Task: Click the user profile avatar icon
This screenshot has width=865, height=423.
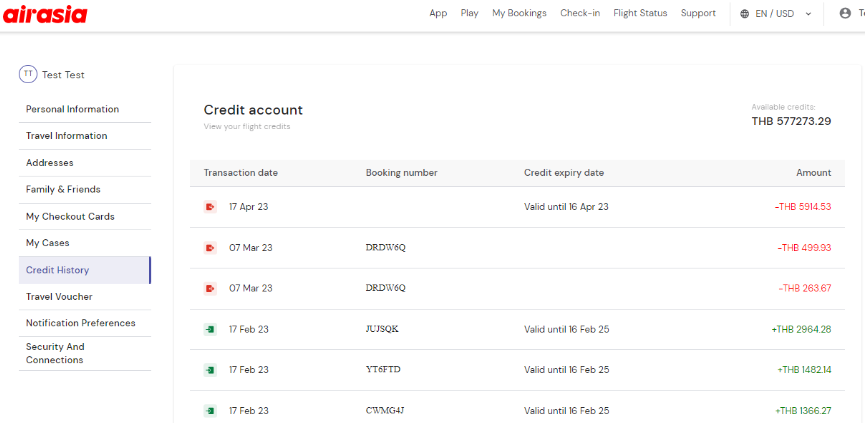Action: point(845,13)
